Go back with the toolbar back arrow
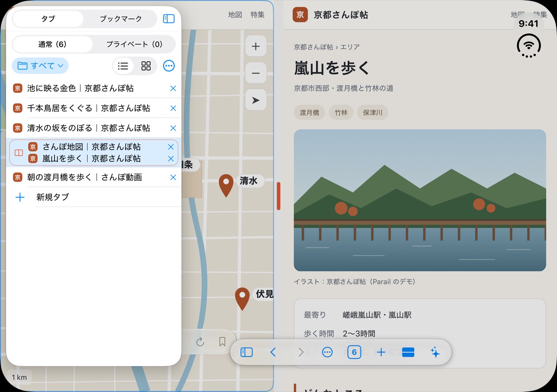Image resolution: width=557 pixels, height=392 pixels. (x=273, y=352)
